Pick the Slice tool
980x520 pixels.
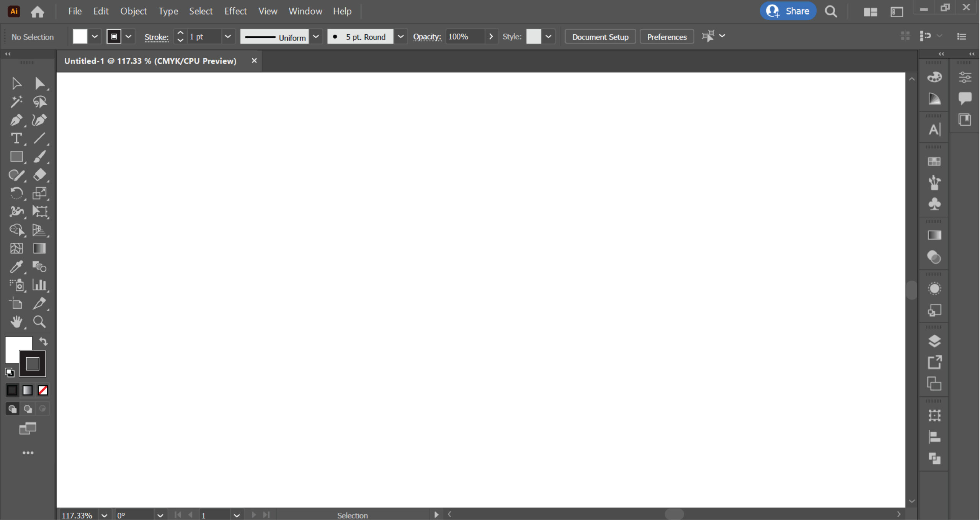click(39, 303)
